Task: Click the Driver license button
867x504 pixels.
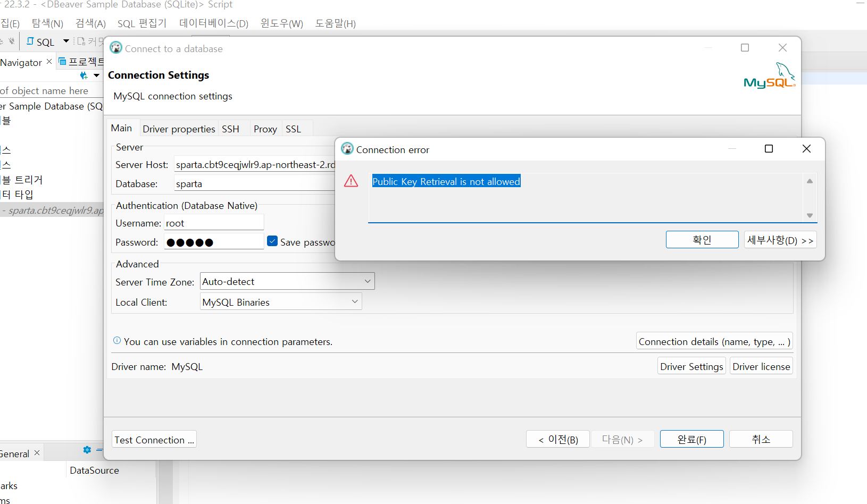Action: point(761,366)
